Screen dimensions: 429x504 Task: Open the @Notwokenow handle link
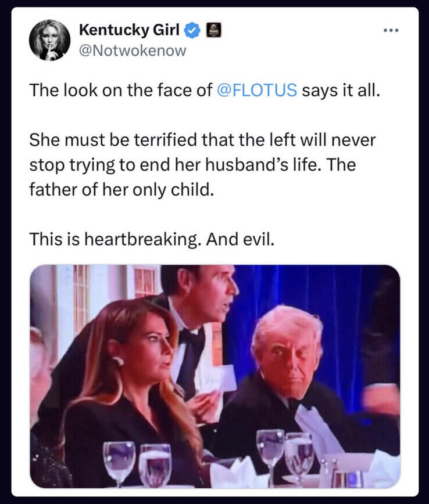[133, 51]
